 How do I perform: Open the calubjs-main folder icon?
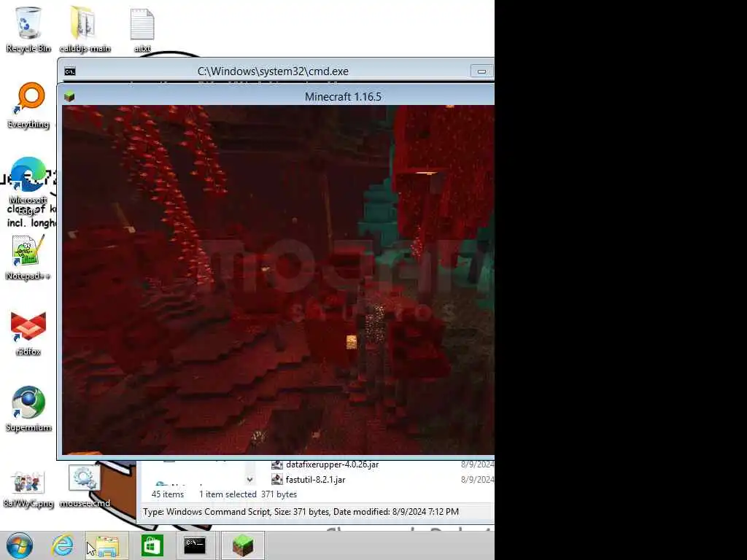pos(85,28)
